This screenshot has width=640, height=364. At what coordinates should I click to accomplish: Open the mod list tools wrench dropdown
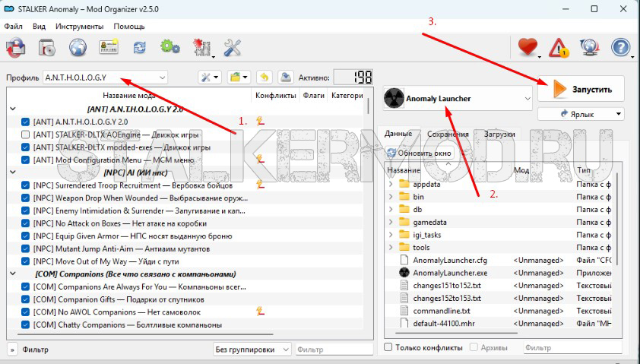210,77
